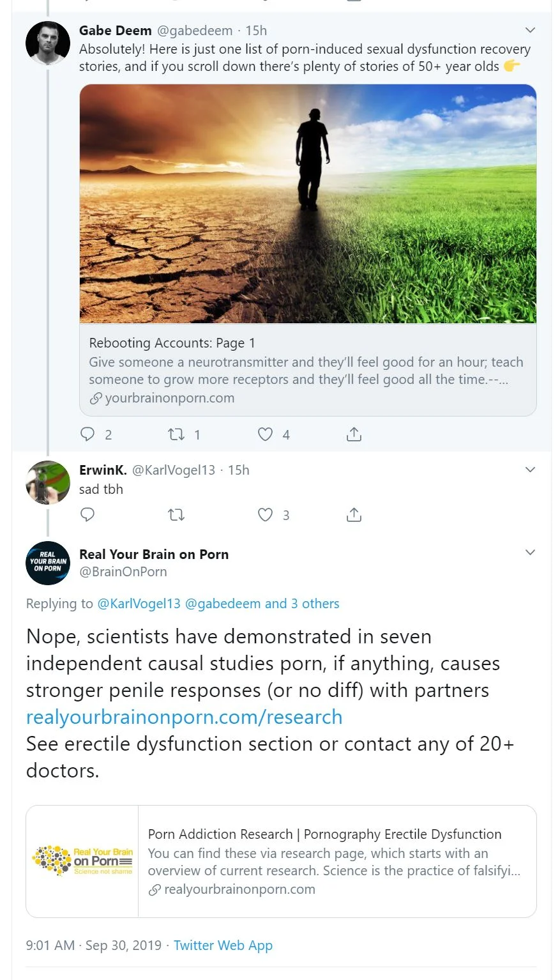
Task: Click the @KarlVogel13 reply mention
Action: [139, 604]
